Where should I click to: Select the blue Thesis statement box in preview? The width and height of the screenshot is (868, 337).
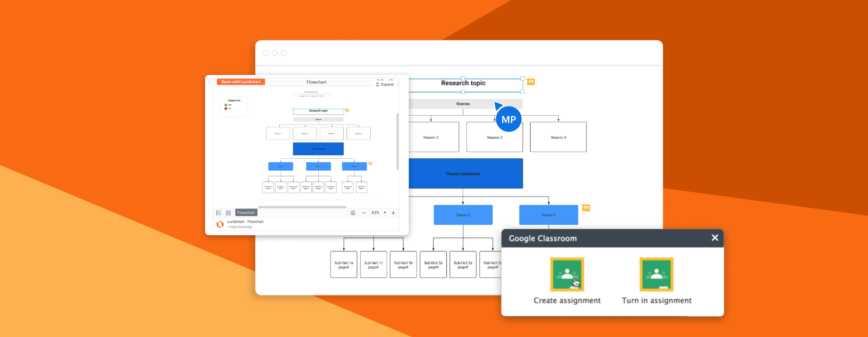[x=318, y=149]
